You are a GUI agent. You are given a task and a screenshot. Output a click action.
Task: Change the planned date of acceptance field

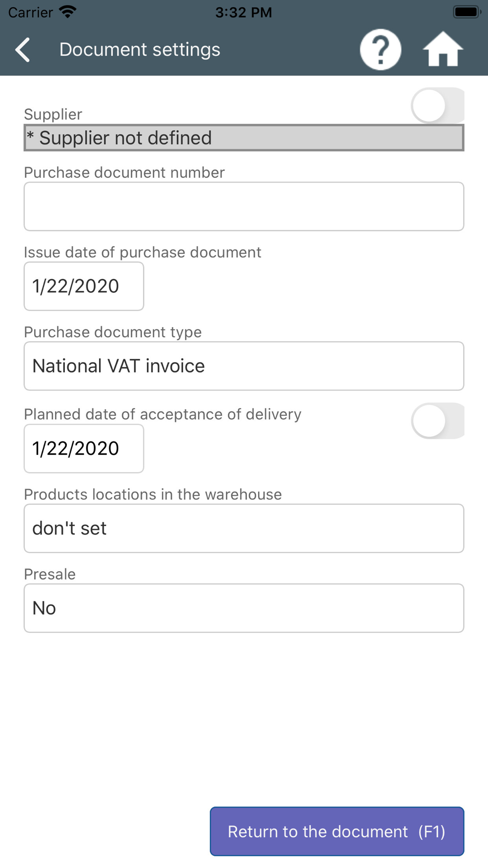pos(84,449)
